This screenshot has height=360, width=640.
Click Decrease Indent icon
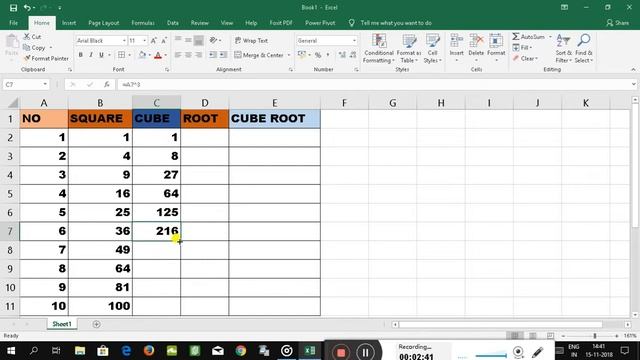[x=213, y=55]
